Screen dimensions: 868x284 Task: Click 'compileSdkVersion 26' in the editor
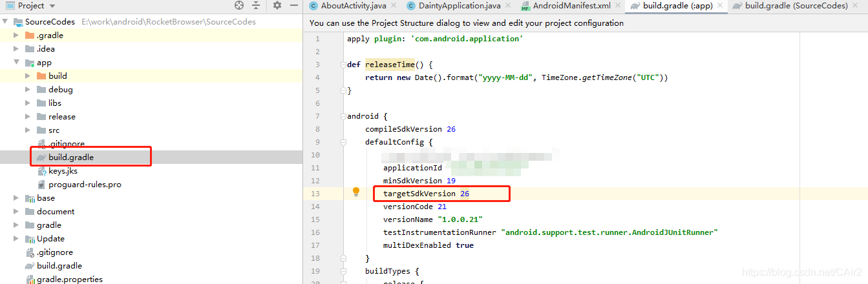410,129
